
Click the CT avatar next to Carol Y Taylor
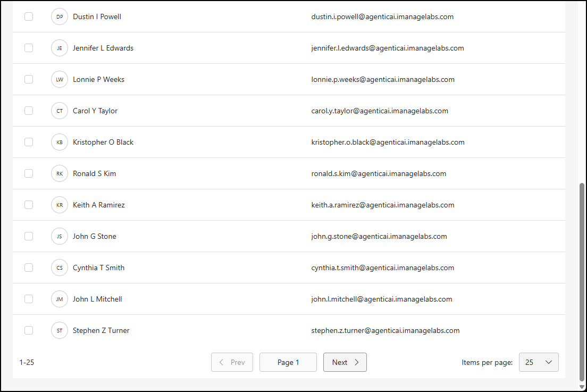[60, 111]
